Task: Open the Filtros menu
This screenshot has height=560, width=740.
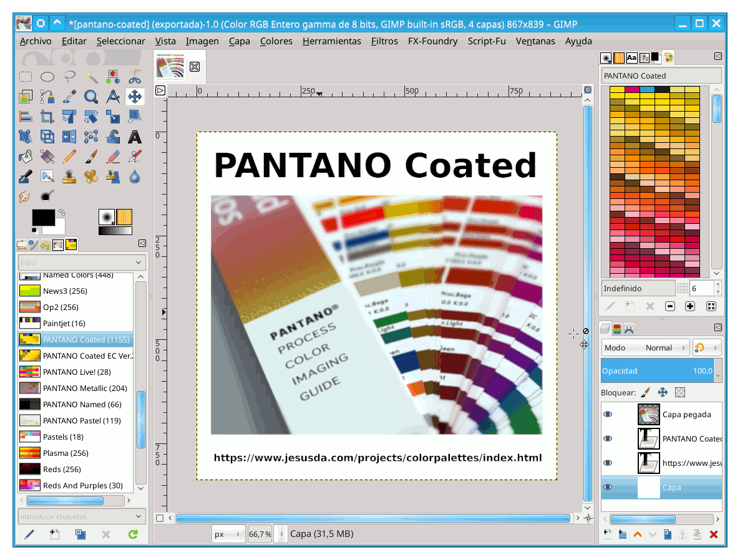Action: 384,41
